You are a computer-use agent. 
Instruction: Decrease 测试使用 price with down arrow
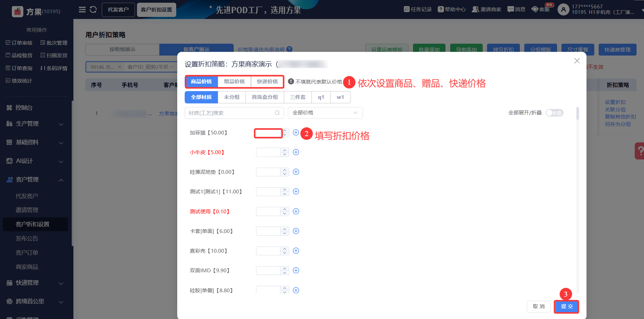tap(285, 214)
